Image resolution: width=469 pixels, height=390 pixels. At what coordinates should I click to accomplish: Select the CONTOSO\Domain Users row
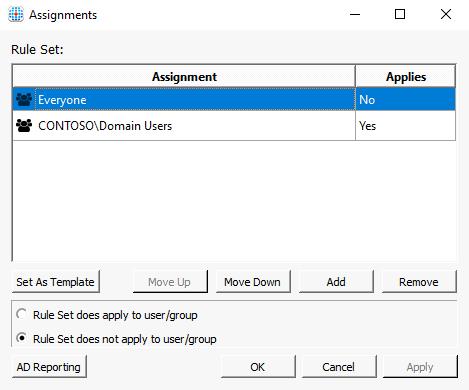click(234, 126)
